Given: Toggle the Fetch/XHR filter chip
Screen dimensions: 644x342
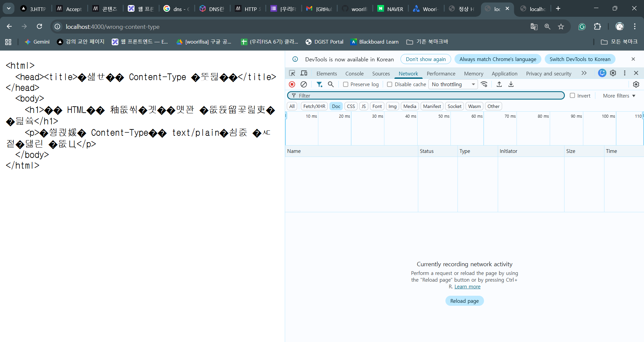Looking at the screenshot, I should tap(314, 106).
